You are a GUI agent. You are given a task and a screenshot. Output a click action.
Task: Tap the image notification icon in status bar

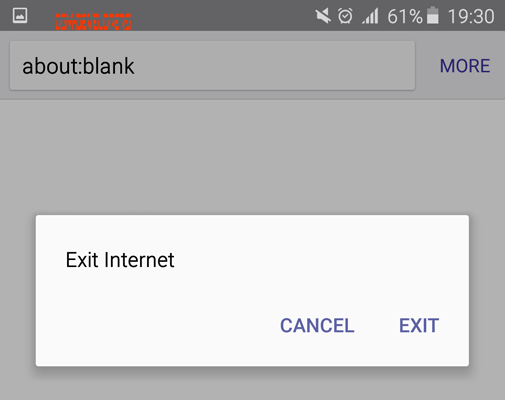20,16
